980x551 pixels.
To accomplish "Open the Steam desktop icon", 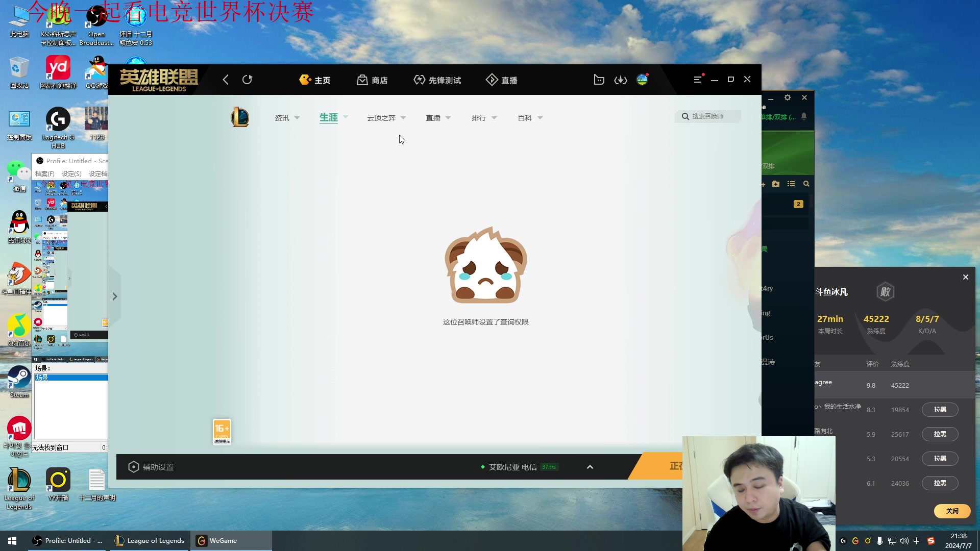I will click(x=19, y=382).
